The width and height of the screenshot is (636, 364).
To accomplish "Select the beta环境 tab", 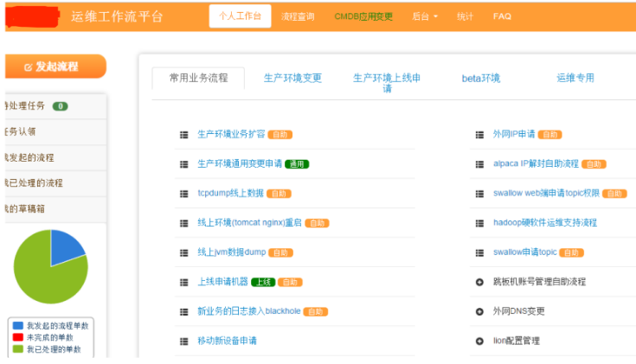I will click(480, 79).
